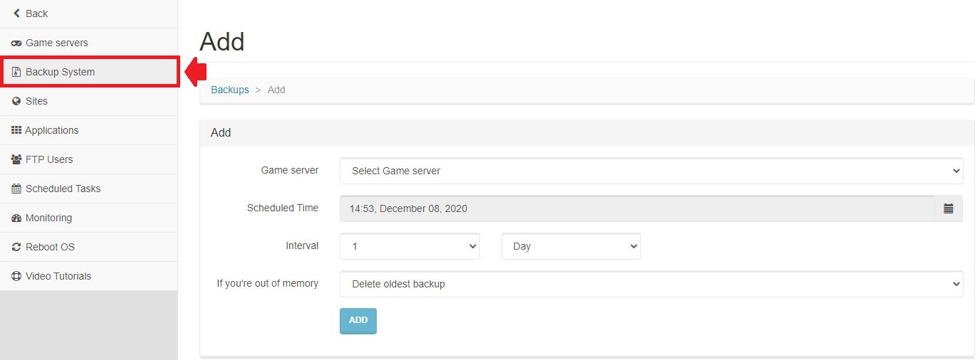Open FTP Users in the sidebar
980x360 pixels.
point(88,159)
